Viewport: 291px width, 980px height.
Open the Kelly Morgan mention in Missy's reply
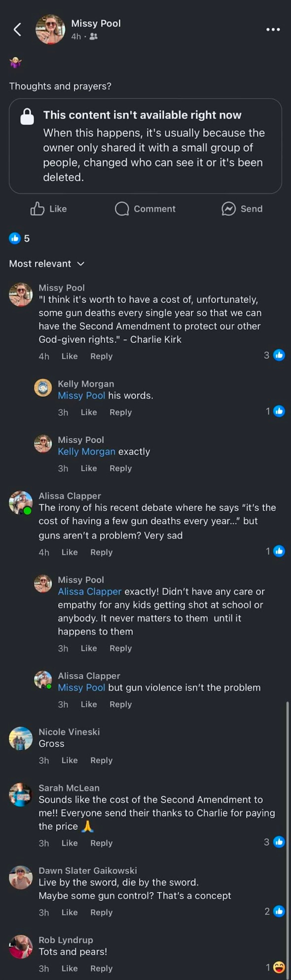tap(86, 451)
